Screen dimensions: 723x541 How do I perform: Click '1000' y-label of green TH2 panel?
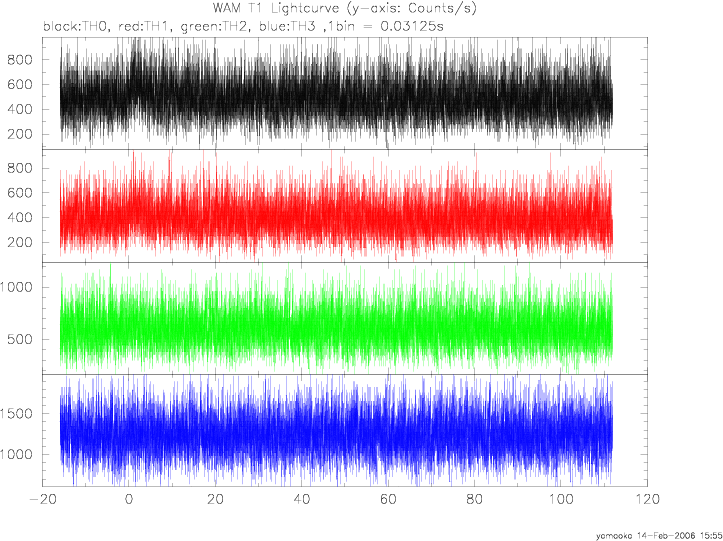coord(17,287)
